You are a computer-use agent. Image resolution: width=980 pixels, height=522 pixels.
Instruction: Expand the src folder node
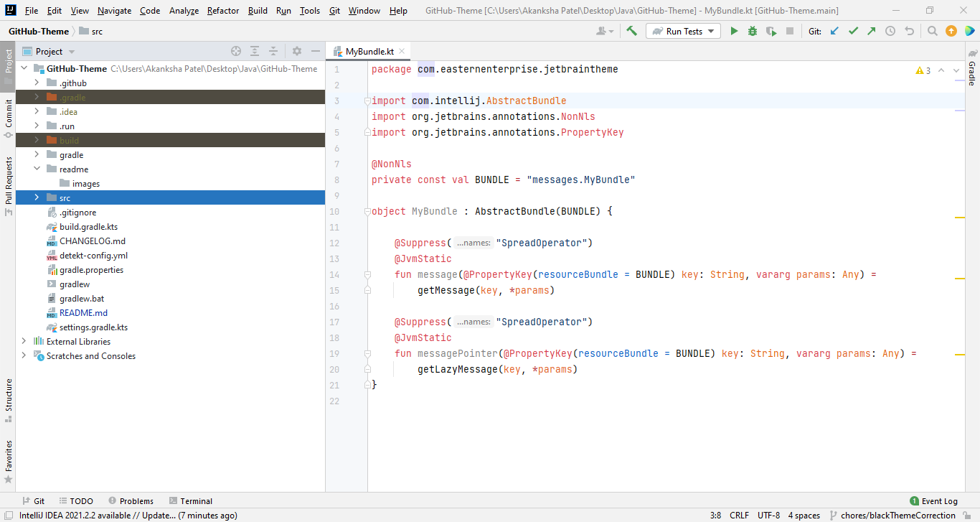37,197
